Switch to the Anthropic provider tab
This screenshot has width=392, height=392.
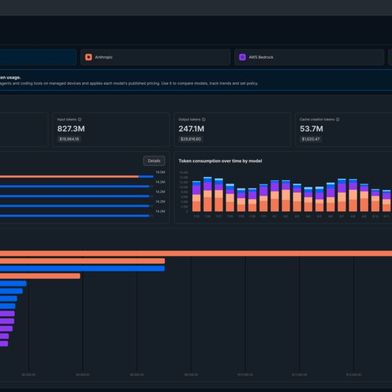(155, 57)
